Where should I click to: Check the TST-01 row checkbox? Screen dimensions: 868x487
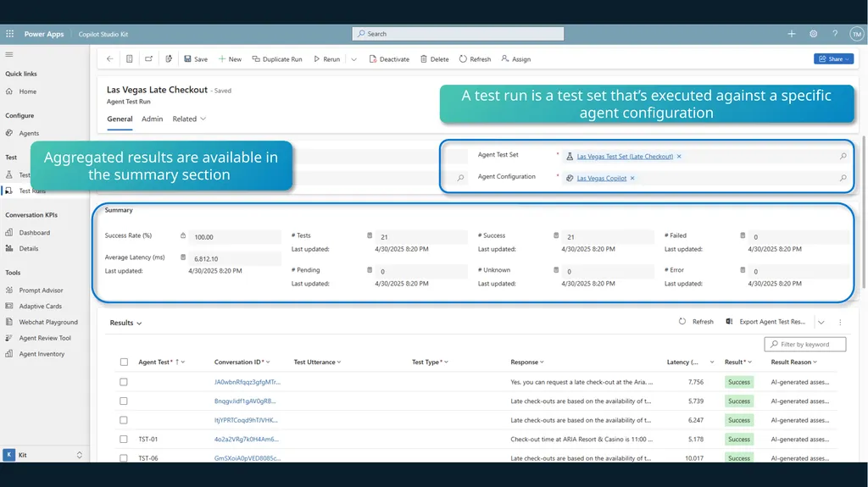click(124, 440)
